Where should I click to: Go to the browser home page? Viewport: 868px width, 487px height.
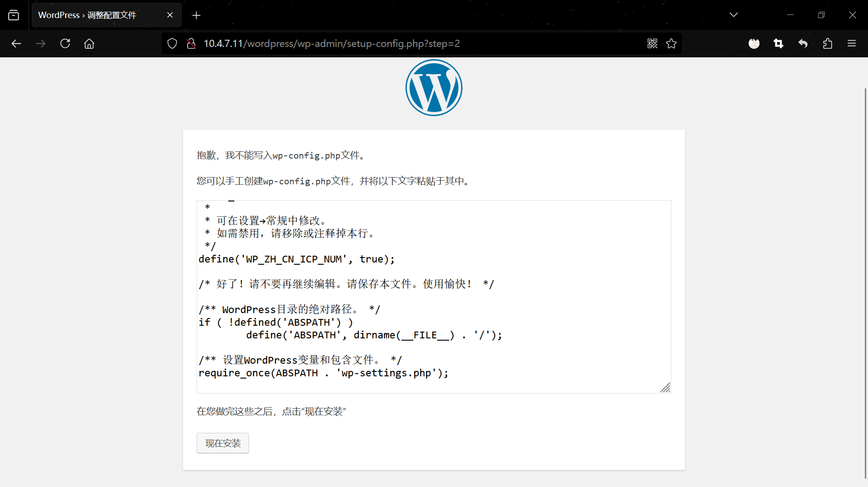[x=89, y=43]
